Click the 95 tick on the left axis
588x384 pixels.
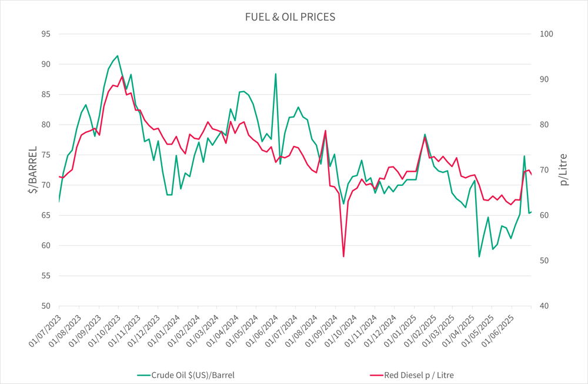click(46, 34)
